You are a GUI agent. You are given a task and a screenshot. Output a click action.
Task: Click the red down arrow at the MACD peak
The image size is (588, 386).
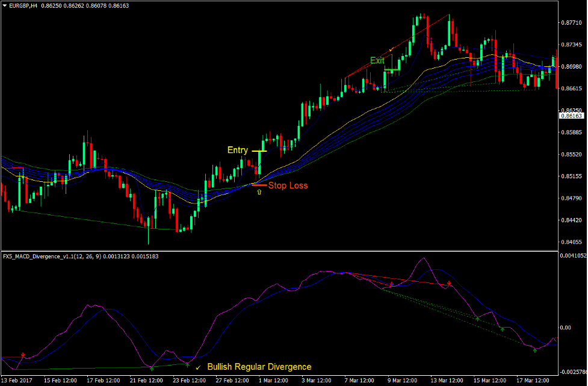point(391,284)
